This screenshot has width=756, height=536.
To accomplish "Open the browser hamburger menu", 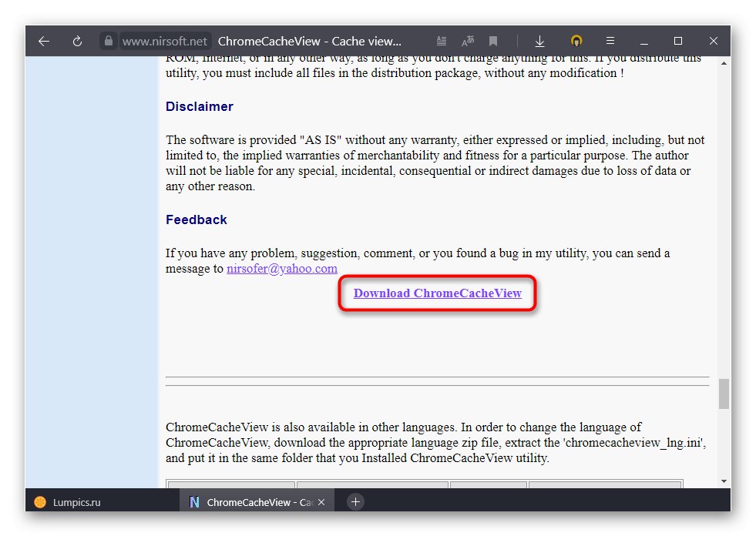I will tap(610, 41).
